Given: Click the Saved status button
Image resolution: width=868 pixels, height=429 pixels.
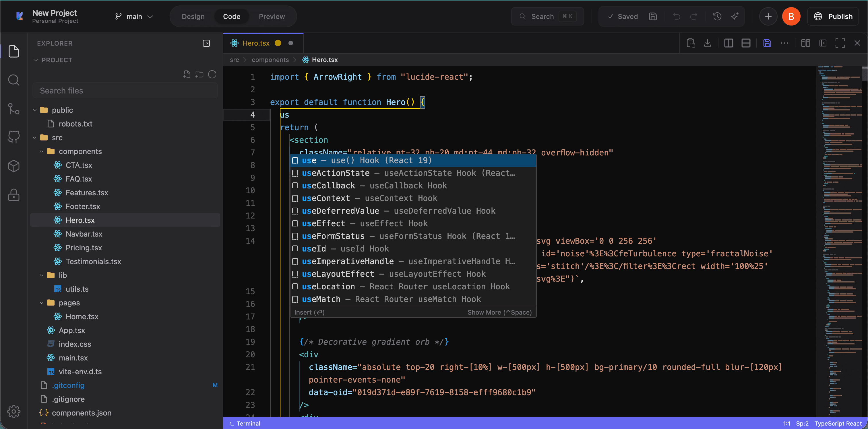Looking at the screenshot, I should [622, 17].
